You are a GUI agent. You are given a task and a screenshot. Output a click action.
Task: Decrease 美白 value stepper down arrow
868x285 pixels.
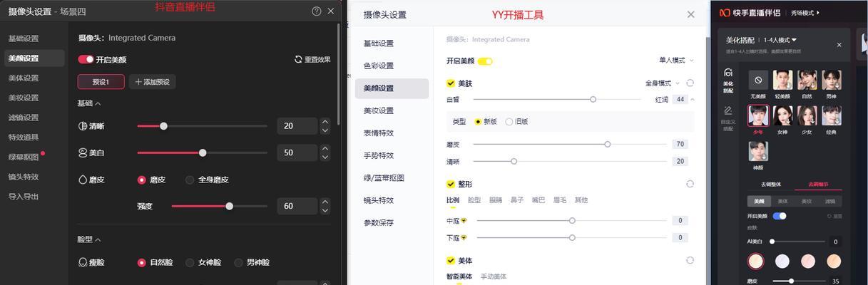(x=325, y=157)
